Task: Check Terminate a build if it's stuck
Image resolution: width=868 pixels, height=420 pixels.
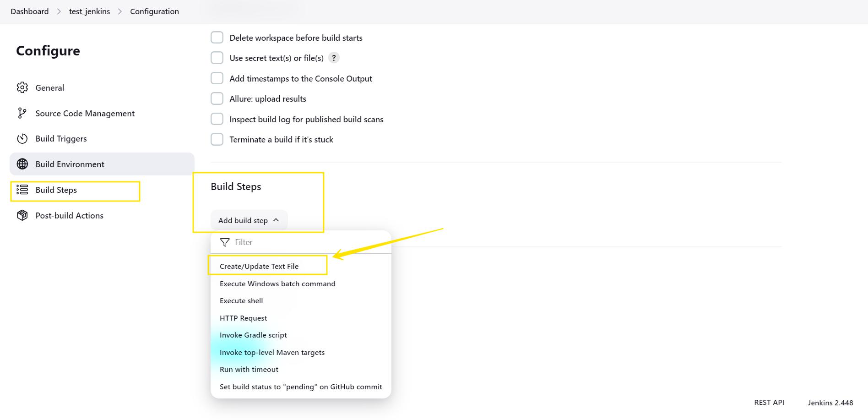Action: (217, 139)
